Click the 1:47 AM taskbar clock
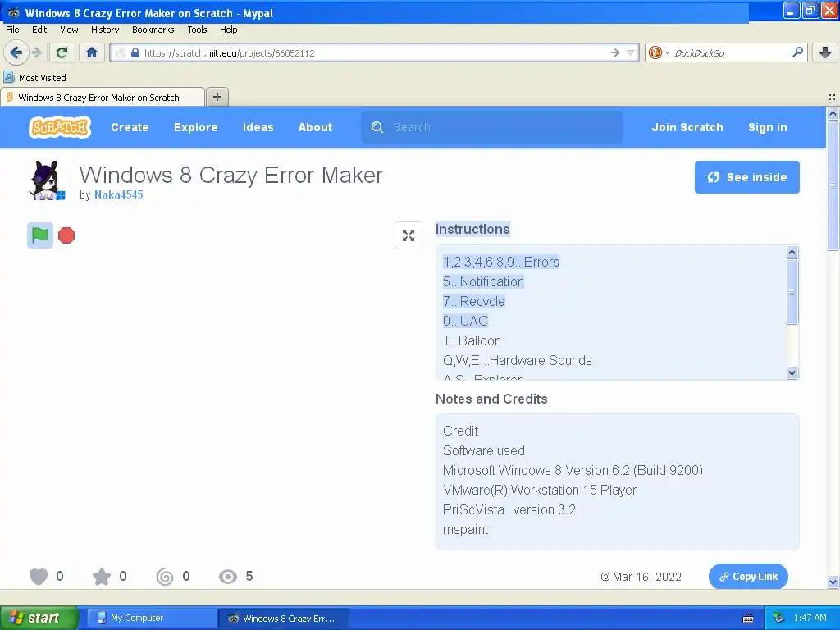Image resolution: width=840 pixels, height=630 pixels. (810, 619)
